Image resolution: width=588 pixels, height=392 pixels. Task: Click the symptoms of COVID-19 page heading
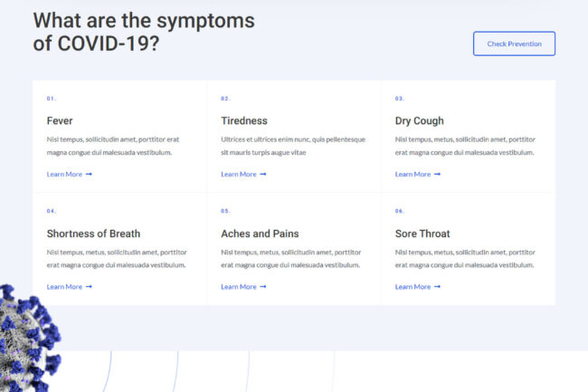144,32
